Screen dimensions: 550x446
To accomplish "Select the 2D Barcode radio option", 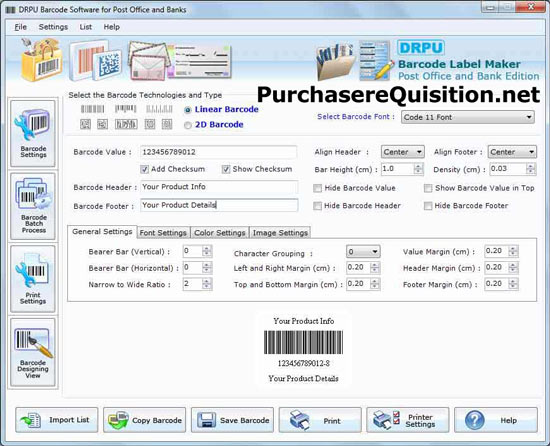I will tap(188, 125).
